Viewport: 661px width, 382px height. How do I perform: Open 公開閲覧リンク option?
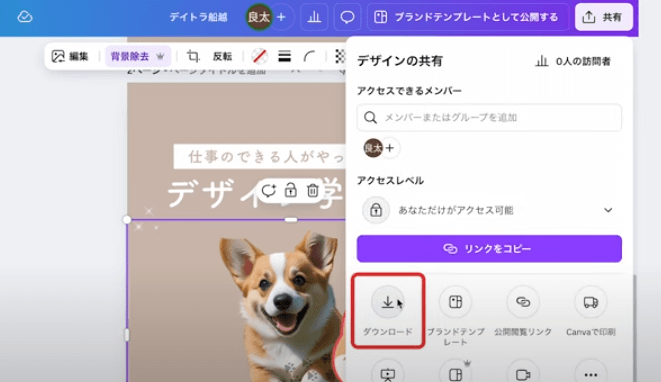(523, 311)
